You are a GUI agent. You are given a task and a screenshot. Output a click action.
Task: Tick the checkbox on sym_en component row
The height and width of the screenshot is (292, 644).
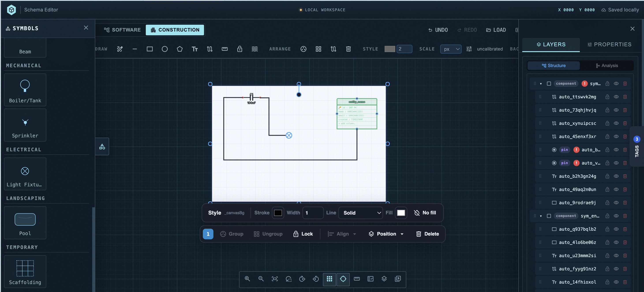coord(549,216)
